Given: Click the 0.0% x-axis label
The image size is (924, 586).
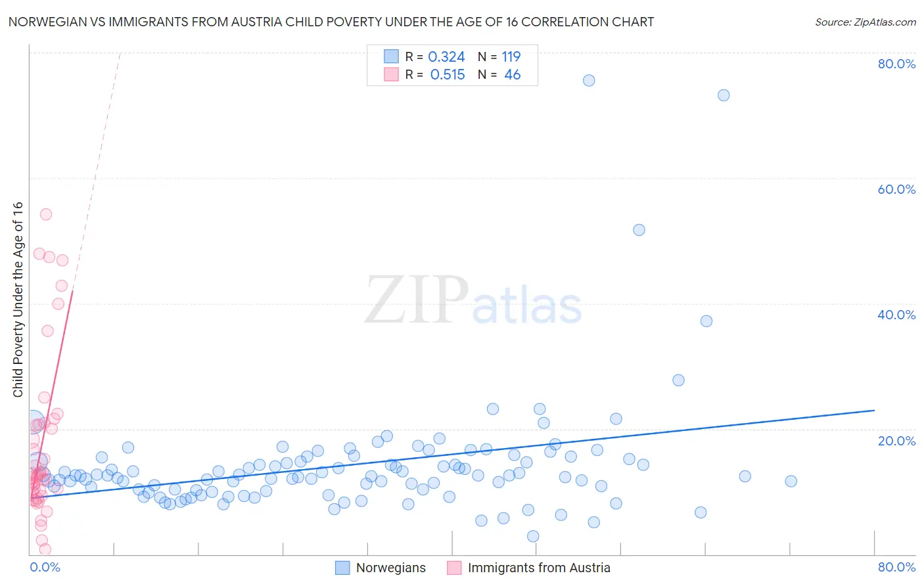Looking at the screenshot, I should (x=45, y=567).
